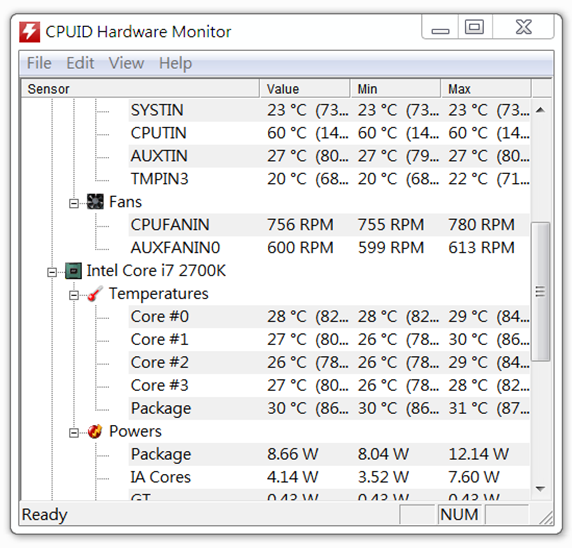Select the AUXFANIN0 fan row

coord(329,248)
